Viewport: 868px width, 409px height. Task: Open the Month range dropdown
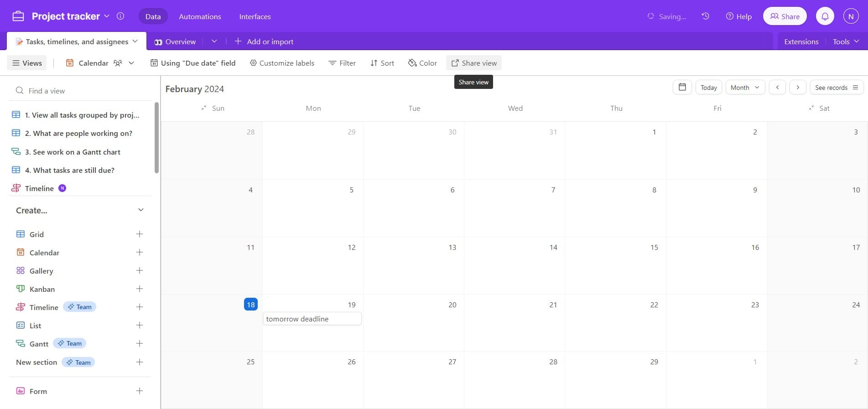(x=744, y=87)
